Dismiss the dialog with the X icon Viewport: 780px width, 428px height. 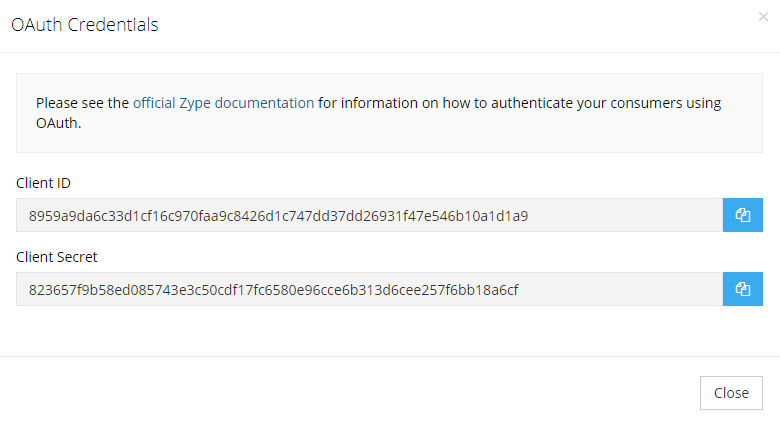pyautogui.click(x=763, y=17)
